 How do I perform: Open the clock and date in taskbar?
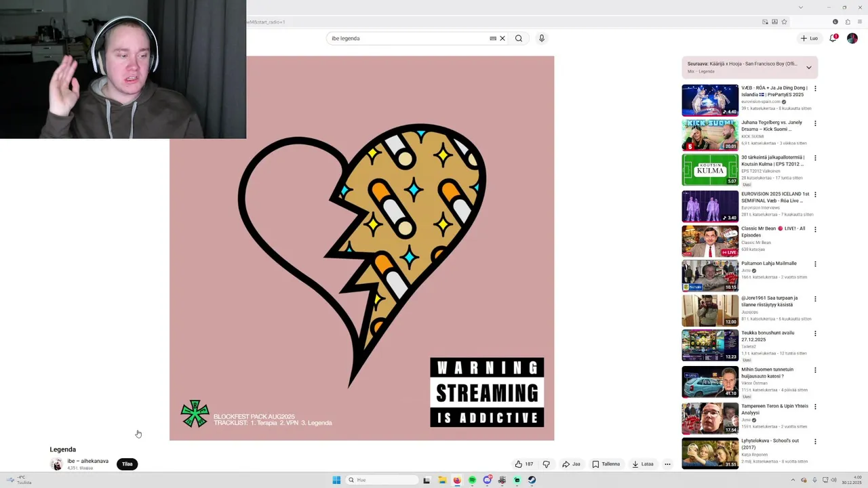(851, 480)
